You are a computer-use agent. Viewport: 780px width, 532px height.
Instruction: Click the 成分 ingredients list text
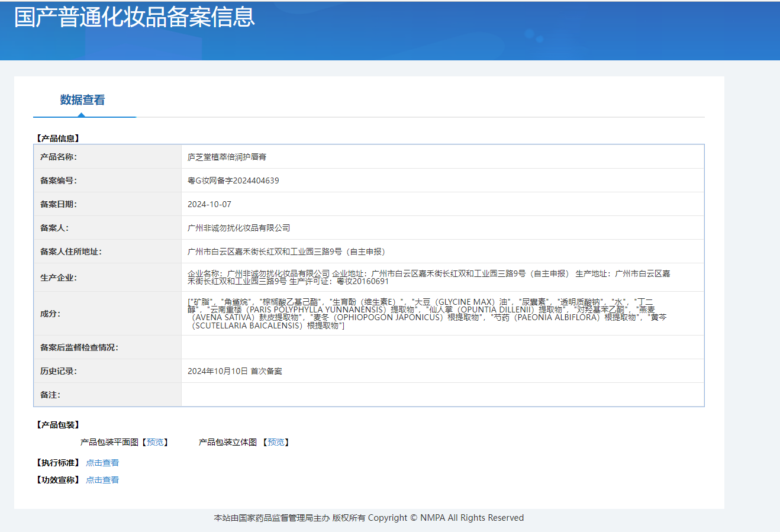pos(426,314)
